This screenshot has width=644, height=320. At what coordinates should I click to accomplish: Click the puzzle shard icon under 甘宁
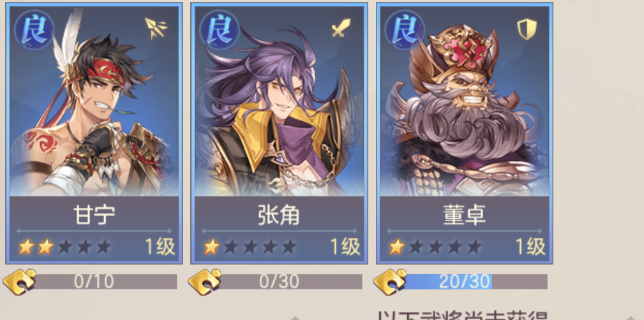click(19, 282)
